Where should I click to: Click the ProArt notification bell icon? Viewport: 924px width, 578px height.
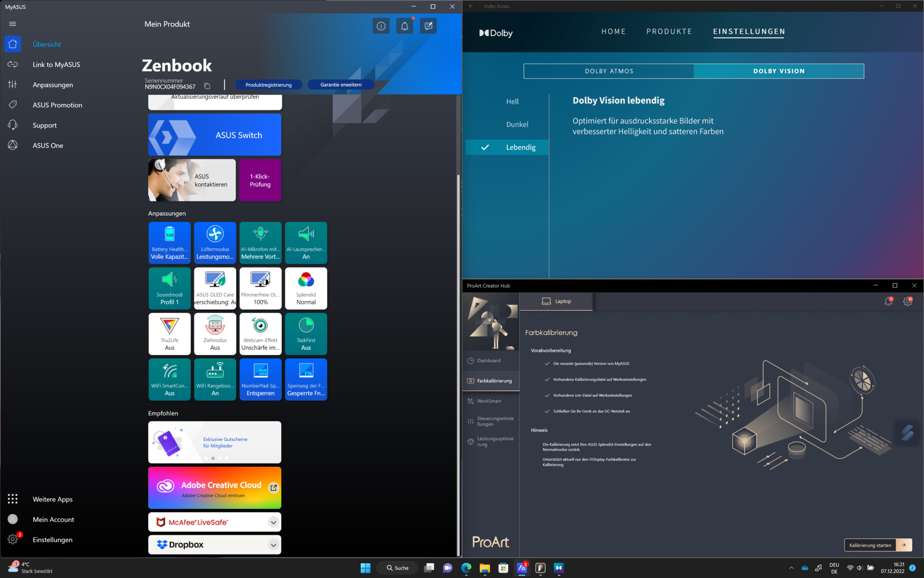pos(888,302)
